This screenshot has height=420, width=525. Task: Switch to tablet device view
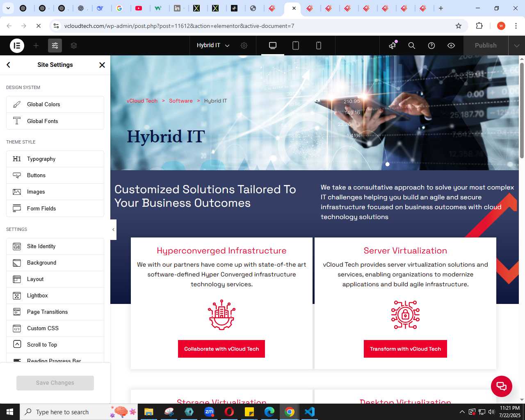pyautogui.click(x=296, y=46)
